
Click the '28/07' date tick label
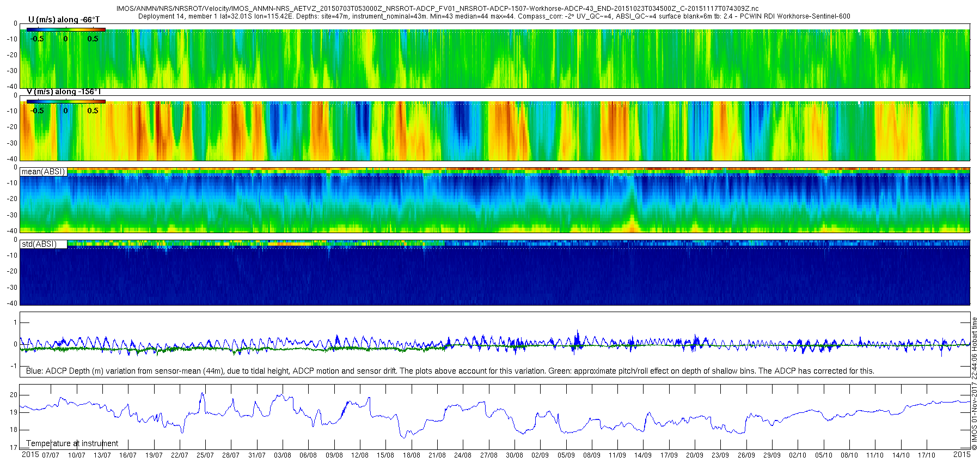pos(231,455)
